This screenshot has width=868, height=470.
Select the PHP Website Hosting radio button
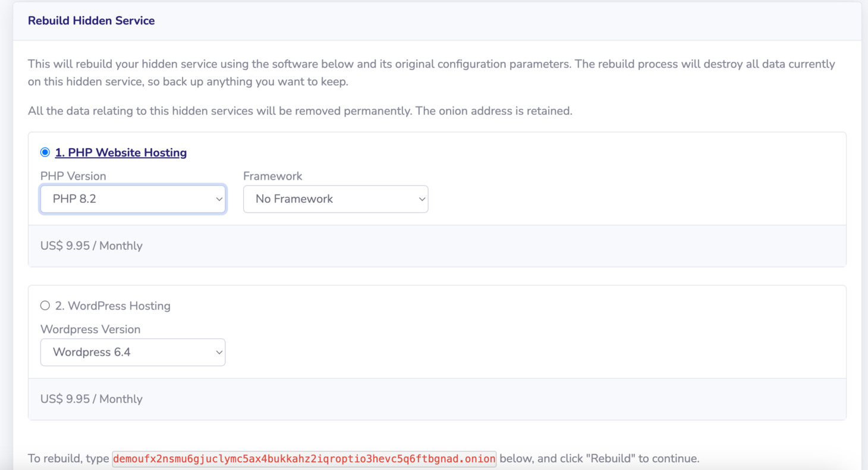pos(45,152)
